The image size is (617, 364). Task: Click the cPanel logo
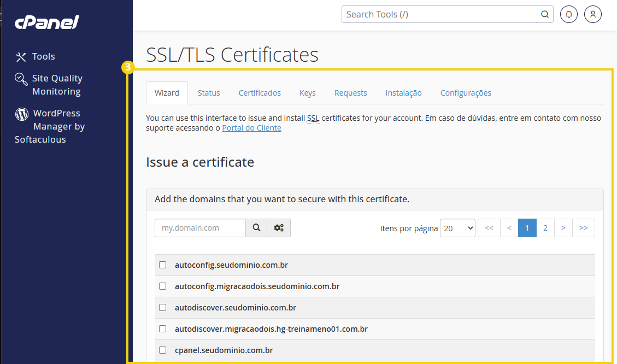pos(47,22)
